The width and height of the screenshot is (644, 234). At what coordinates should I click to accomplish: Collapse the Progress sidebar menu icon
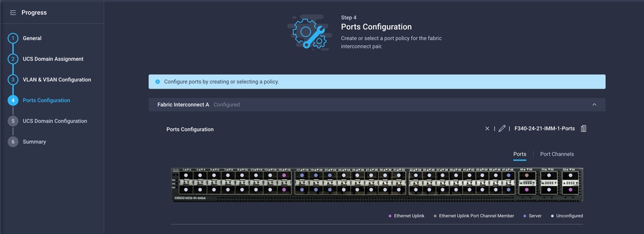click(13, 13)
